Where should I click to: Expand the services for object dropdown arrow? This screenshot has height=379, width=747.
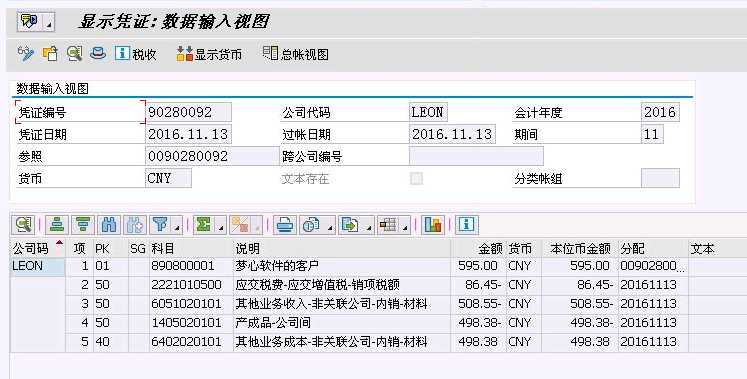coord(49,22)
